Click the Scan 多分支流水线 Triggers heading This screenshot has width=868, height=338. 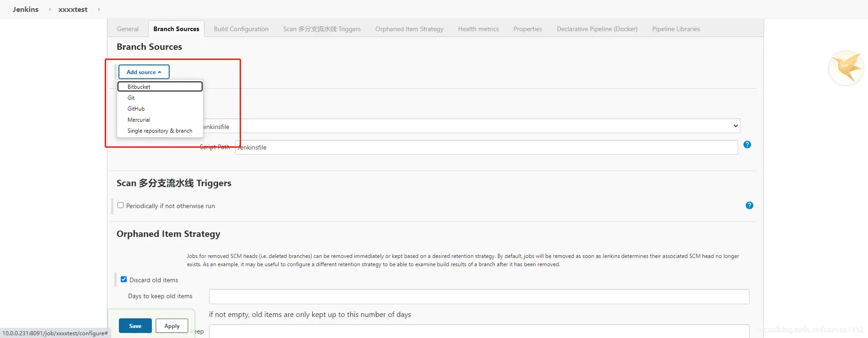(x=174, y=183)
